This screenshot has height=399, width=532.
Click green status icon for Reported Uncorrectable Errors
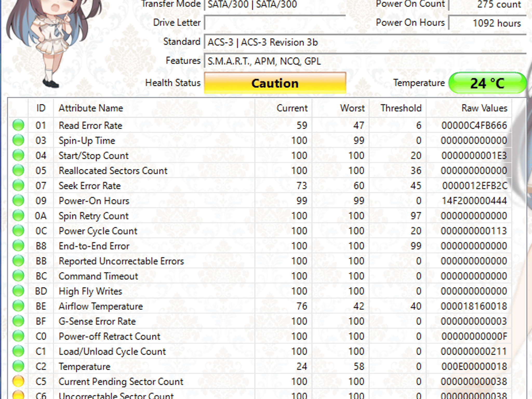click(18, 261)
